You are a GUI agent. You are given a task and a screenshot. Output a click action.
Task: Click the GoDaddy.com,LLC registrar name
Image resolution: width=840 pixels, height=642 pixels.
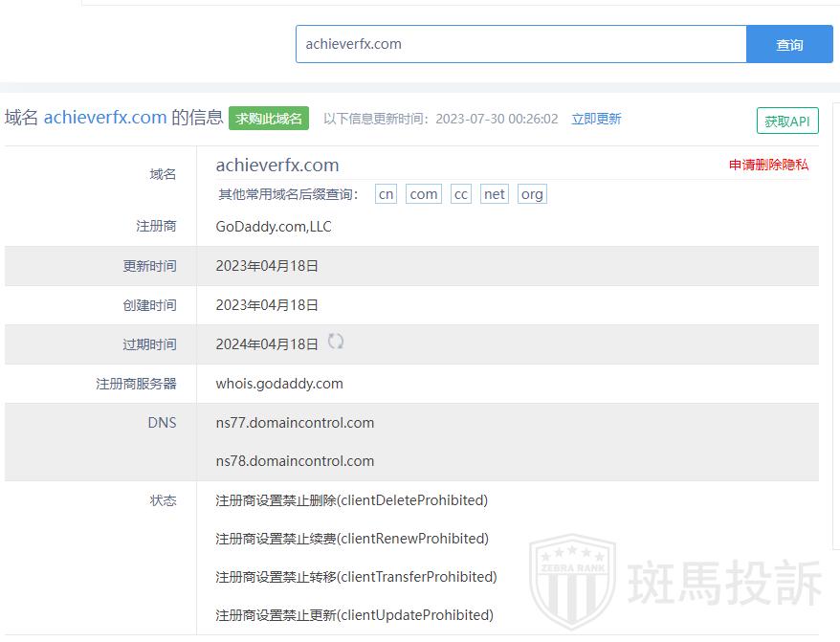[x=274, y=227]
